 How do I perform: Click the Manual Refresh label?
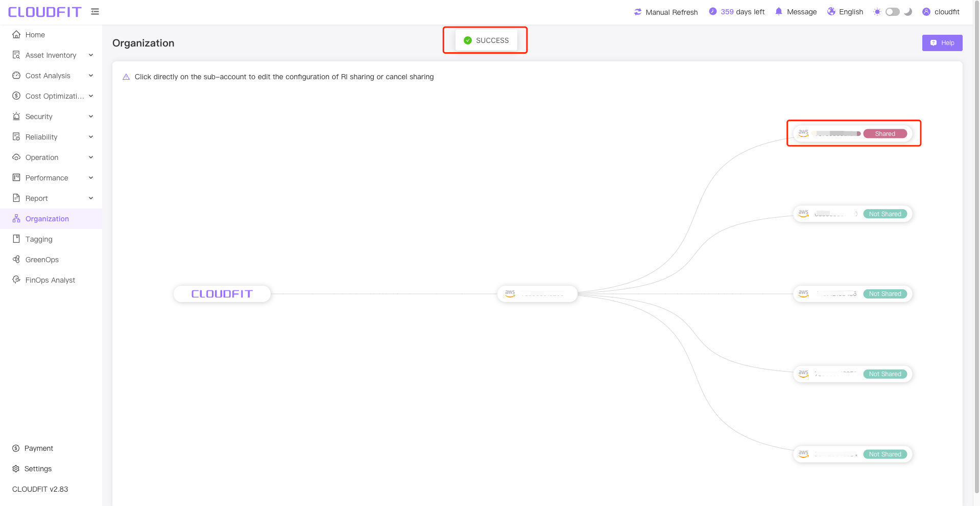672,12
